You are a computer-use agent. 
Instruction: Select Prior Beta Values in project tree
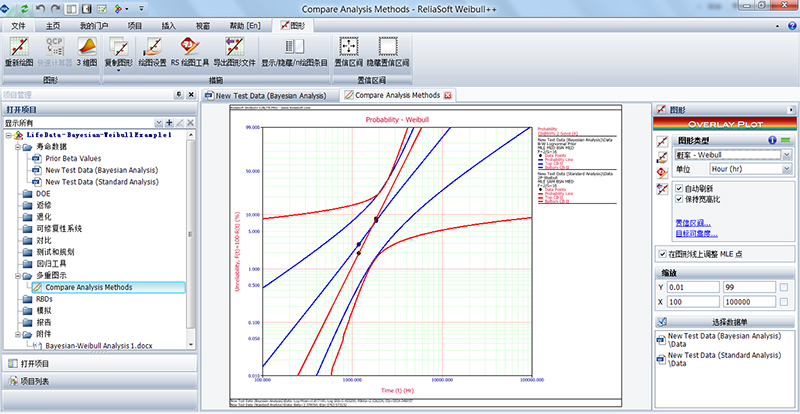coord(73,158)
